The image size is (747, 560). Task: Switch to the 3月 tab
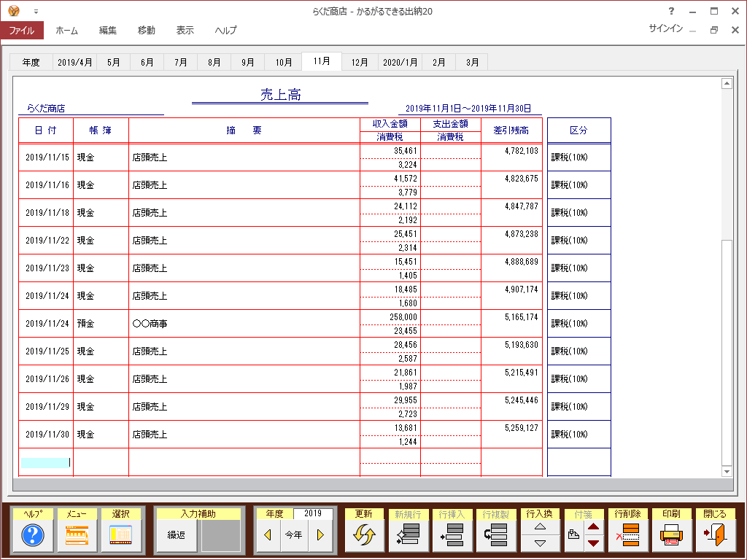(472, 63)
